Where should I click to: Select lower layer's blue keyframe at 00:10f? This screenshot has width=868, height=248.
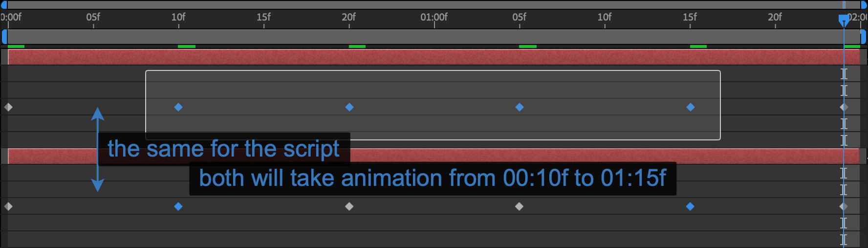pyautogui.click(x=178, y=206)
